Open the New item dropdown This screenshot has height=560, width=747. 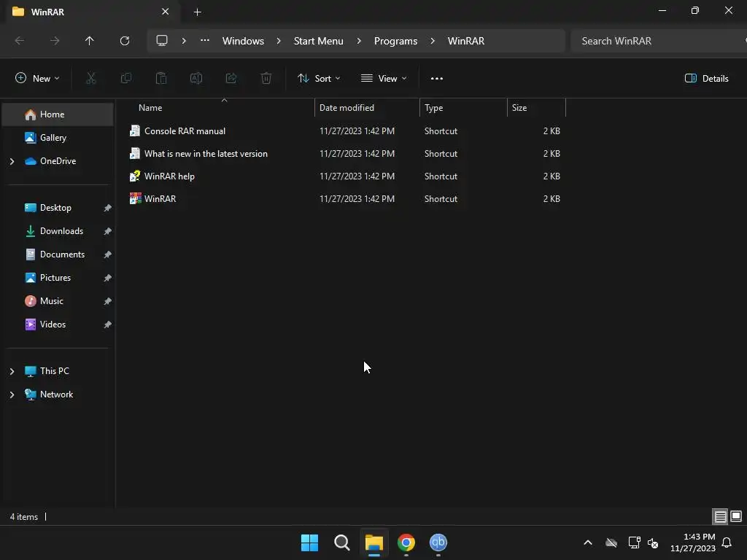pos(37,78)
